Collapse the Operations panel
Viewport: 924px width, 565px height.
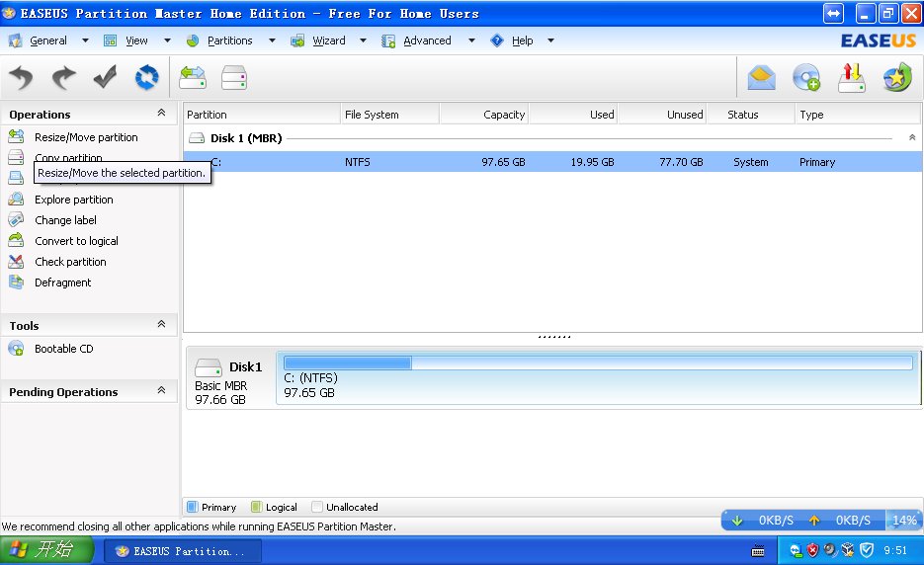click(x=161, y=114)
